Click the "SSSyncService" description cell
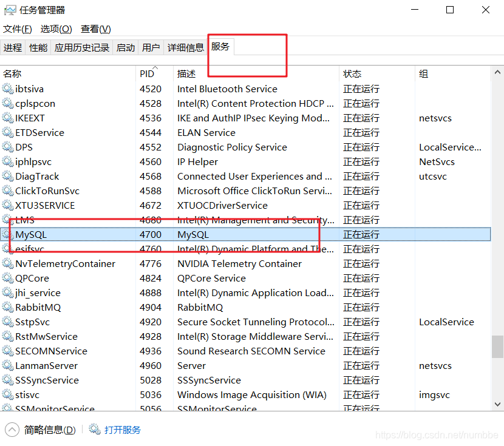The width and height of the screenshot is (504, 446). (209, 380)
